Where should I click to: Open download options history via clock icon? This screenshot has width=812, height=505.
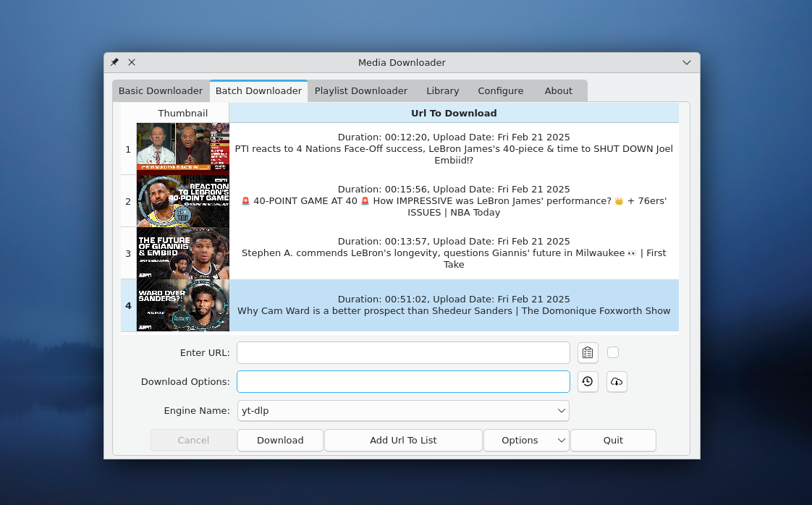pyautogui.click(x=587, y=381)
